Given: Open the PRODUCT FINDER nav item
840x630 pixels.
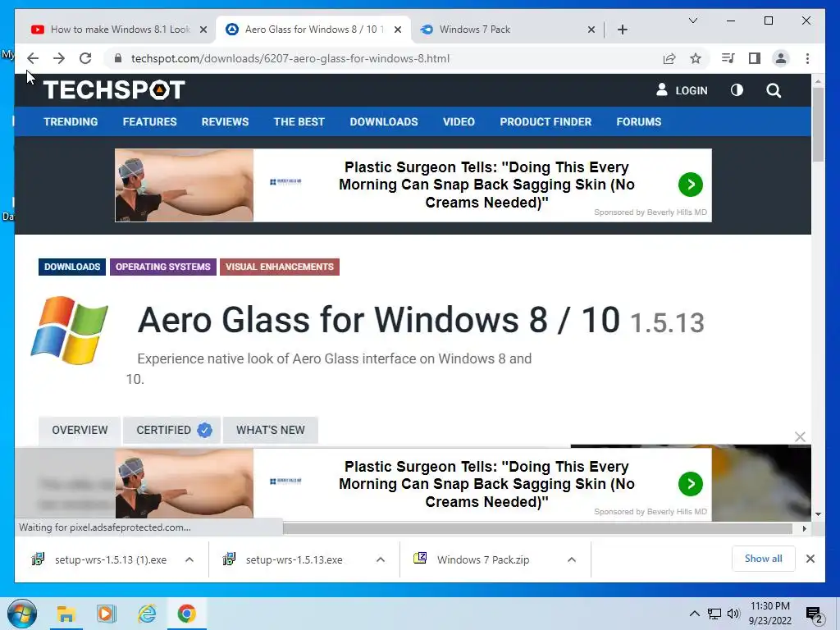Looking at the screenshot, I should 546,121.
